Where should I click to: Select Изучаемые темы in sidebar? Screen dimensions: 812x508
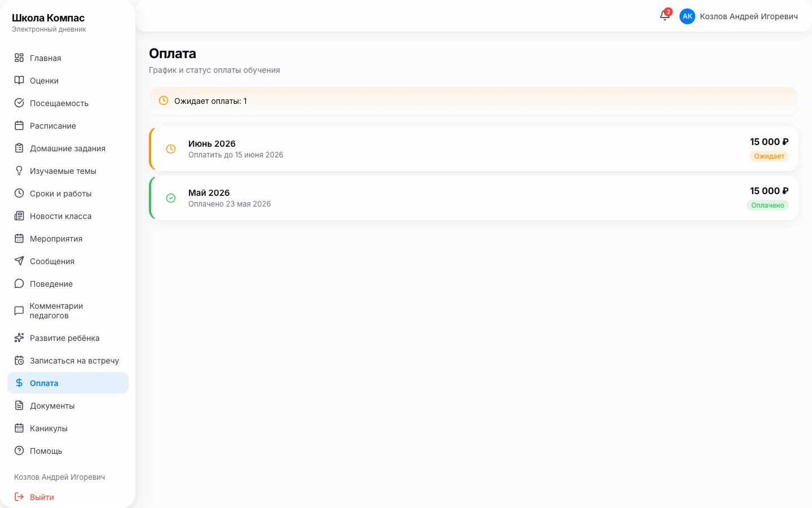pos(68,170)
